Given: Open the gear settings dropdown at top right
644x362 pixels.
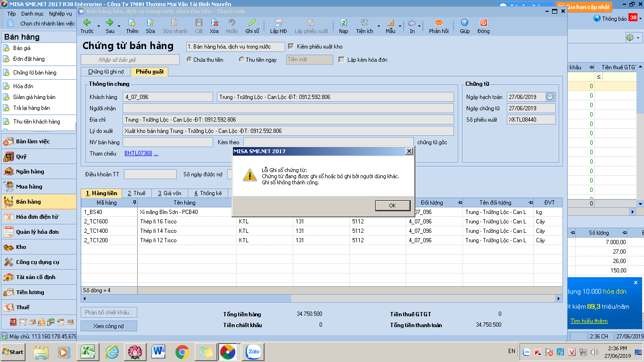Looking at the screenshot, I should coord(633,37).
